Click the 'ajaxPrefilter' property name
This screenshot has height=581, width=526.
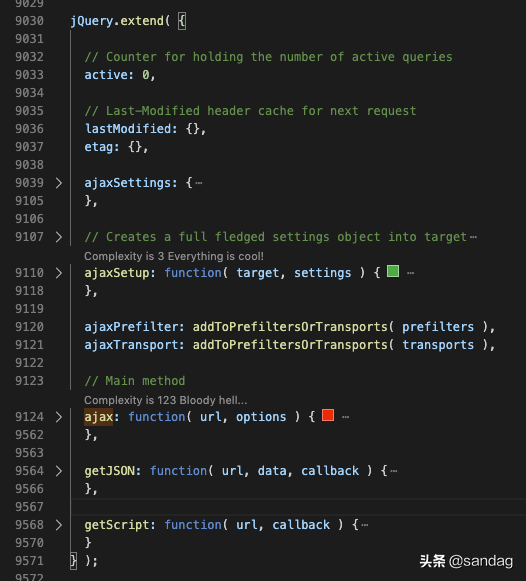coord(131,327)
